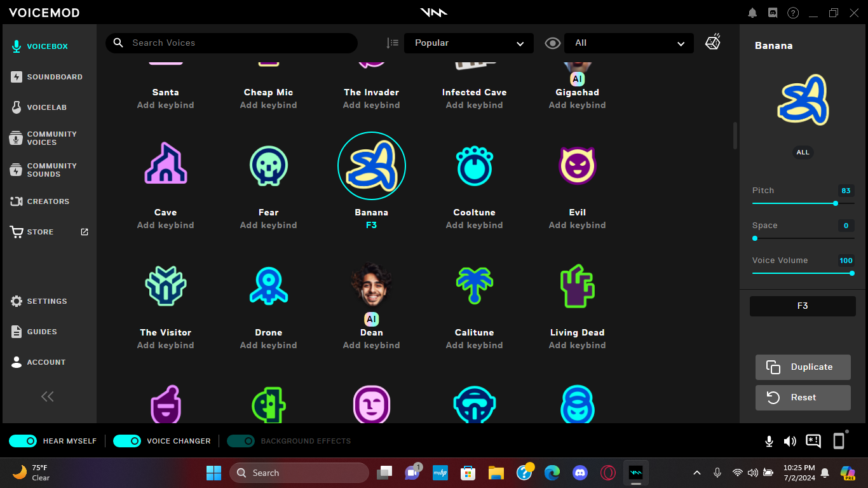Open the Voicelab section
Viewport: 868px width, 488px height.
[x=46, y=107]
